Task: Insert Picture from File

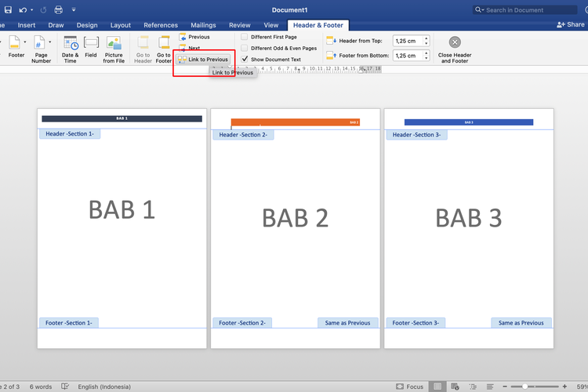Action: 114,49
